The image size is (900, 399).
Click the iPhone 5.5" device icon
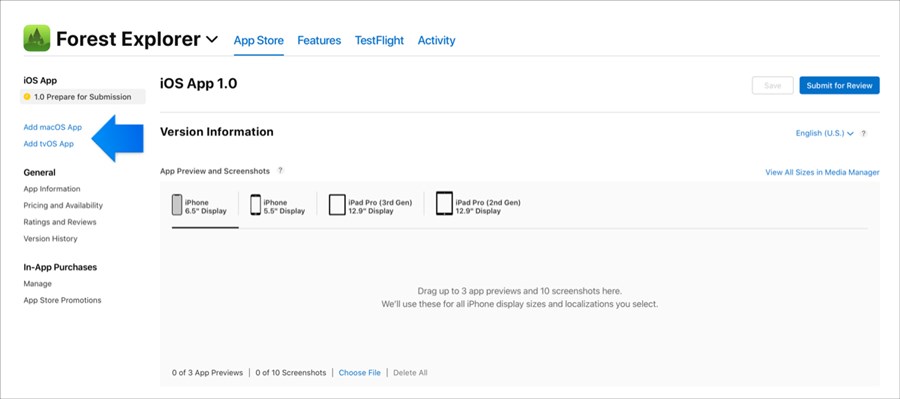tap(255, 205)
